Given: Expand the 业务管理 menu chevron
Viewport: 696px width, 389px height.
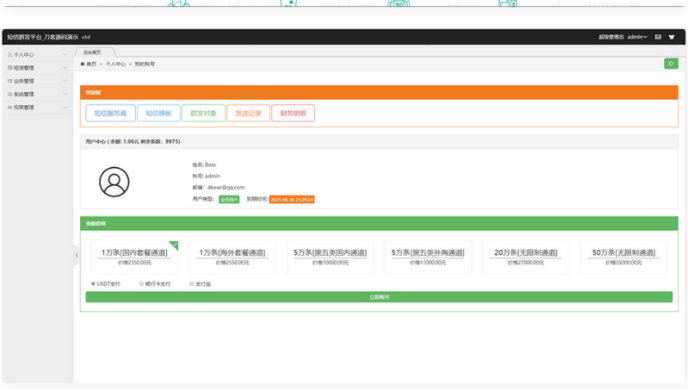Looking at the screenshot, I should click(65, 81).
